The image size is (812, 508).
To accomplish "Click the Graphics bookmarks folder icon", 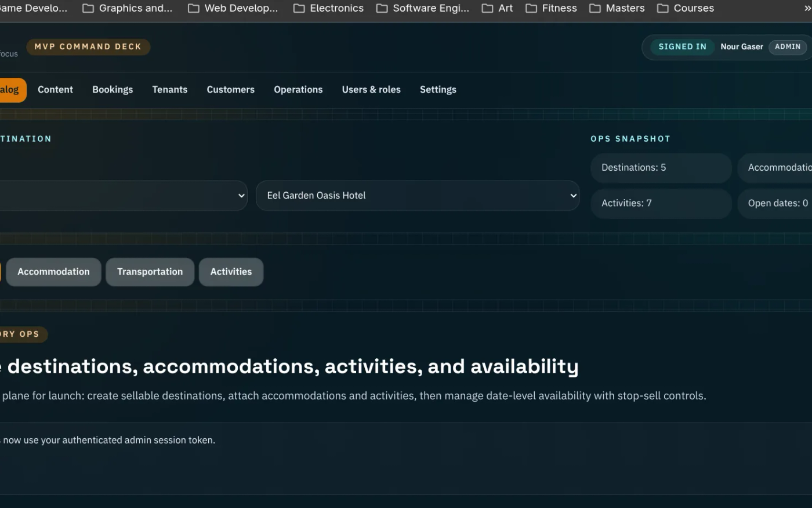I will [88, 8].
